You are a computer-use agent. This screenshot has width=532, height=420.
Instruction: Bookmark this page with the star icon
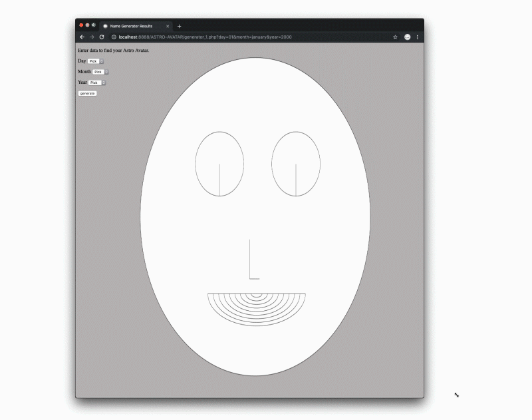tap(395, 37)
